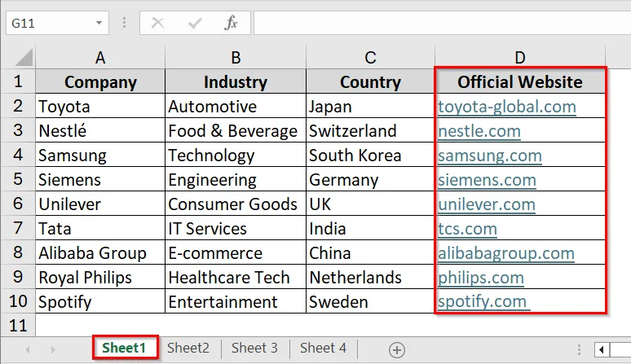Confirm entry with the checkmark icon
Image resolution: width=631 pixels, height=364 pixels.
tap(194, 24)
